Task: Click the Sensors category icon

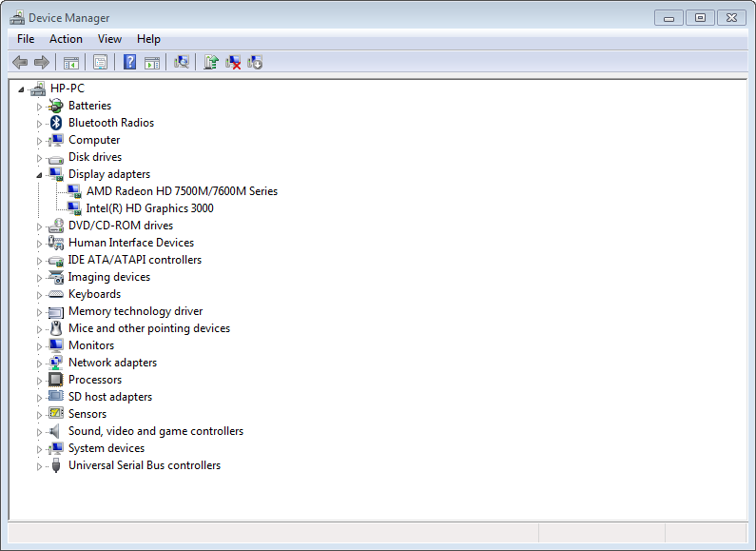Action: point(56,414)
